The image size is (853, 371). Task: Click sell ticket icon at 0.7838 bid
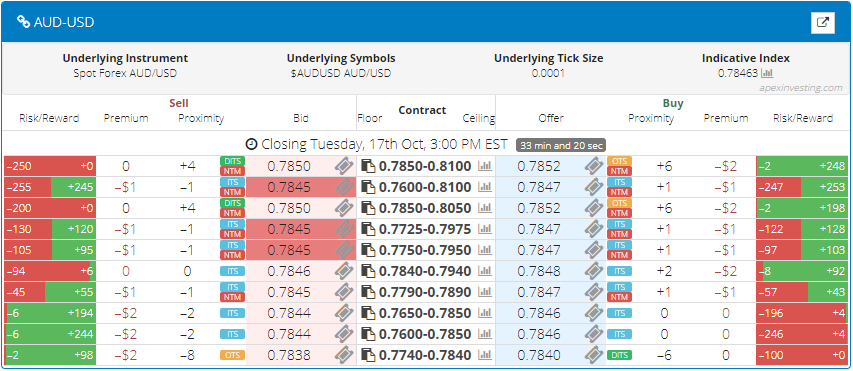344,355
